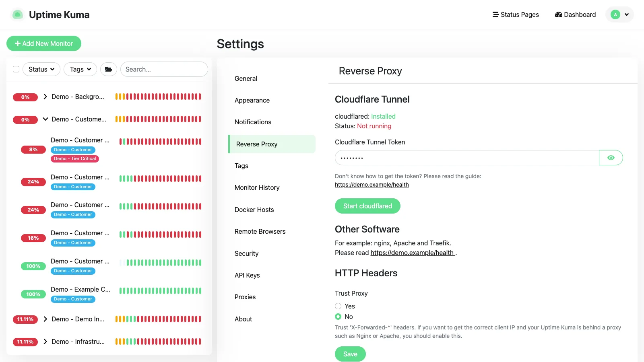The height and width of the screenshot is (362, 644).
Task: Click the Uptime Kuma title text
Action: point(59,14)
